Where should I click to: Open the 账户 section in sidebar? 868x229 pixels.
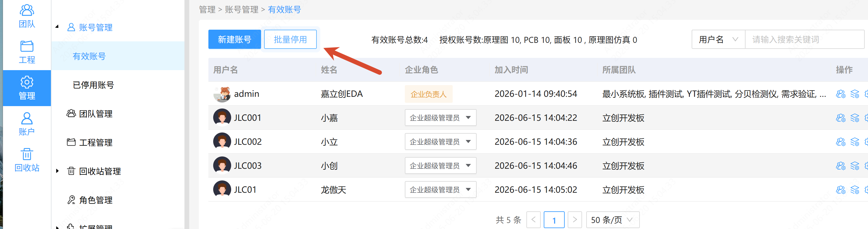pos(27,124)
